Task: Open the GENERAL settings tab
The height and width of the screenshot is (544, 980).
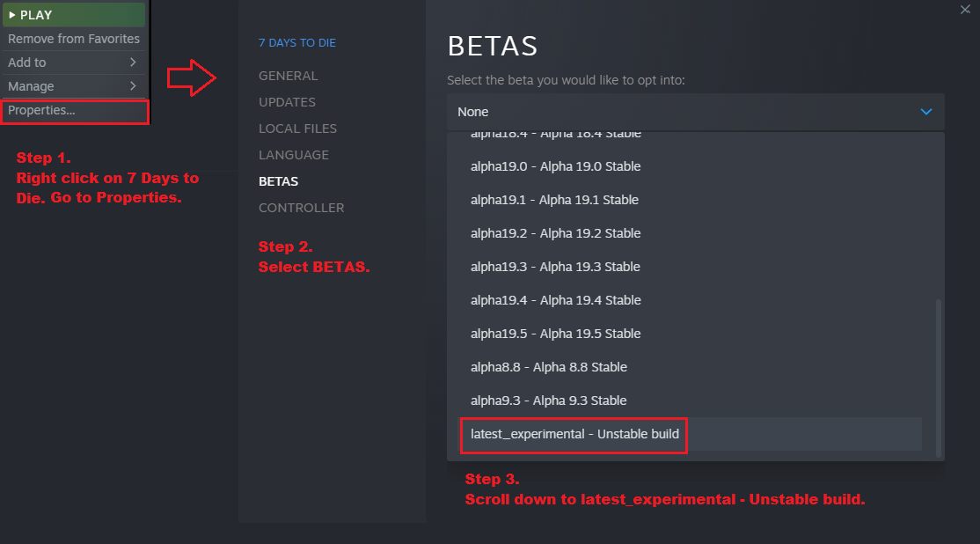Action: 288,76
